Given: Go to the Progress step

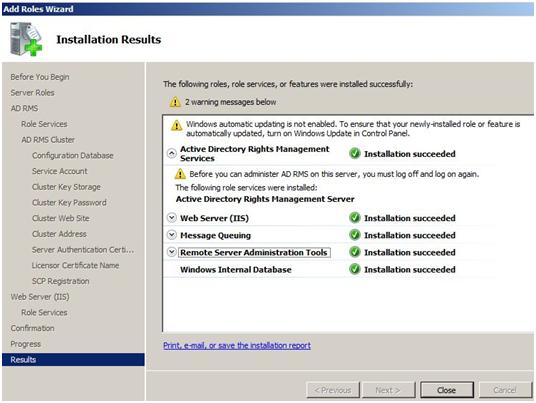Looking at the screenshot, I should pos(26,344).
